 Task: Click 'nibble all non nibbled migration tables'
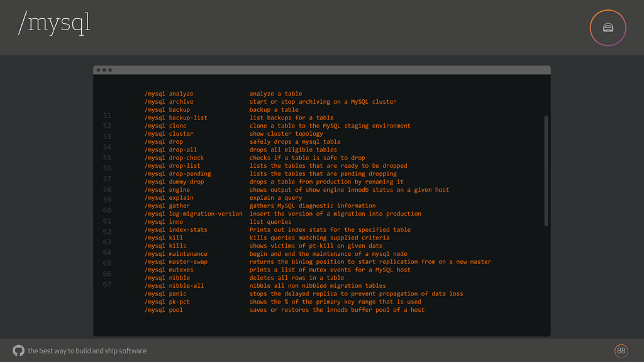[318, 286]
